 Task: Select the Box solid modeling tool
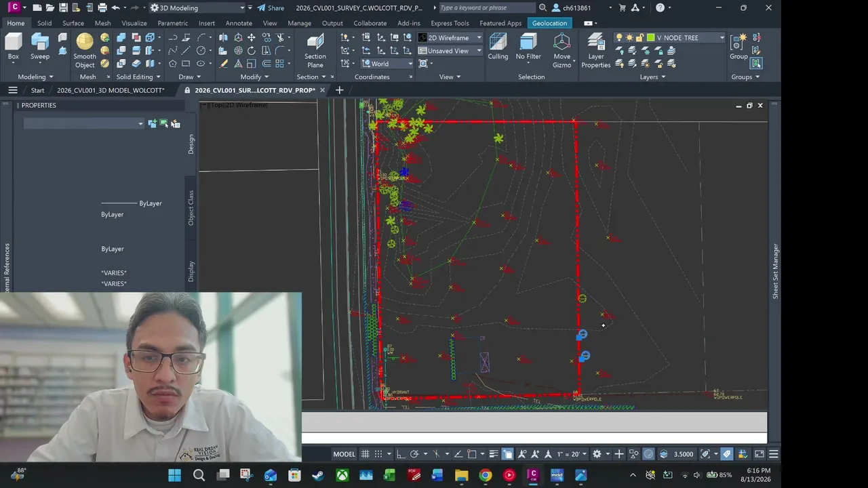14,47
